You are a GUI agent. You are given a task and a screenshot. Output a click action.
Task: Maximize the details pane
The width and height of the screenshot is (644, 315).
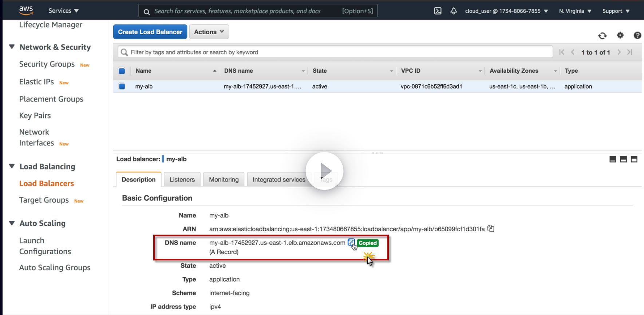click(x=634, y=159)
